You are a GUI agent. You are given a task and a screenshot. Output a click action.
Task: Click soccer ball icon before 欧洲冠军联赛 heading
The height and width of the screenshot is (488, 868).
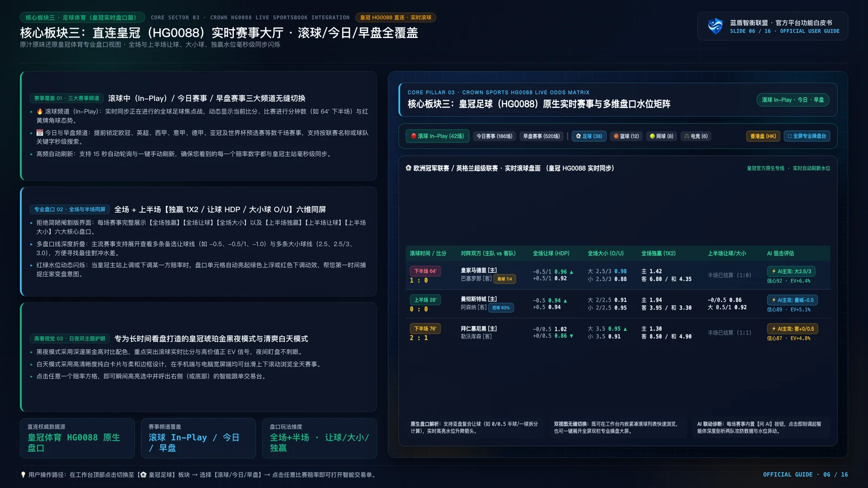(x=409, y=168)
